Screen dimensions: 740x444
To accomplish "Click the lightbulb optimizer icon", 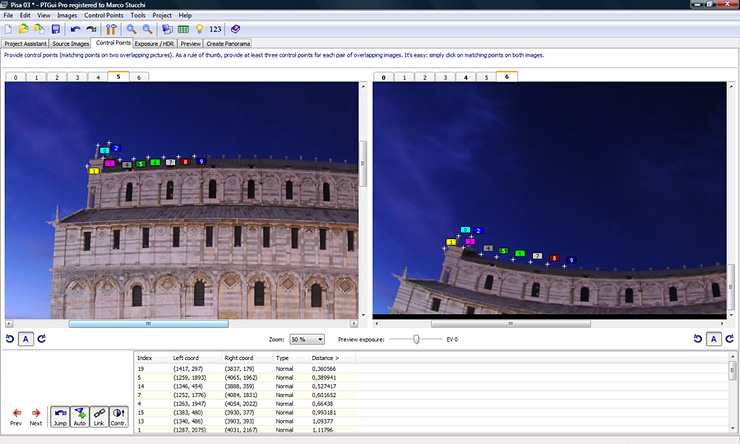I will (x=199, y=30).
